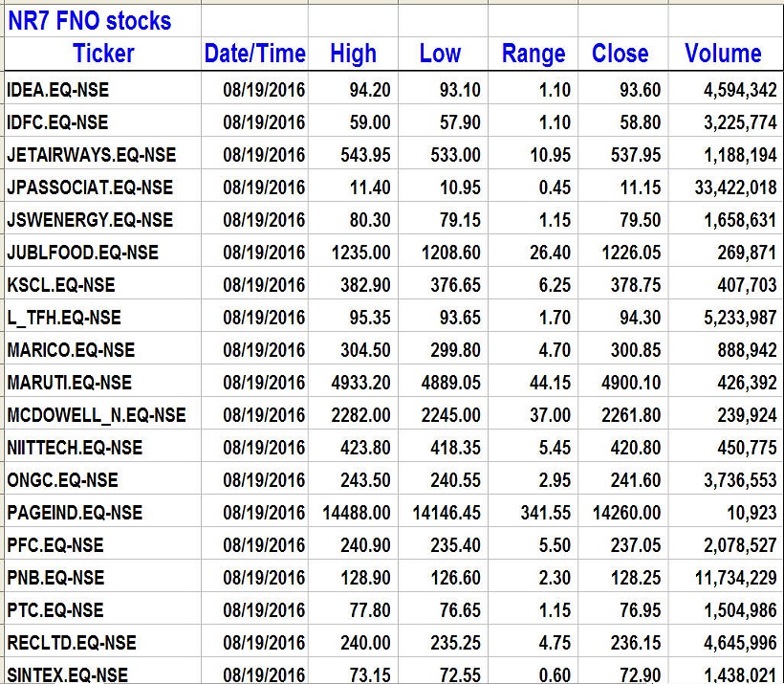This screenshot has width=784, height=684.
Task: Click the RECLTD.EQ-NSE ticker cell
Action: [x=71, y=643]
